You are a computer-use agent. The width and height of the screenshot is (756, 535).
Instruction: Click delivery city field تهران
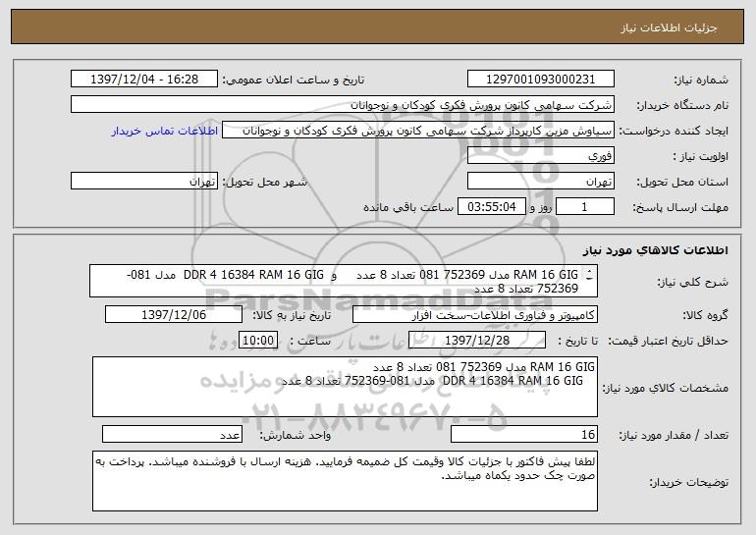pyautogui.click(x=144, y=182)
